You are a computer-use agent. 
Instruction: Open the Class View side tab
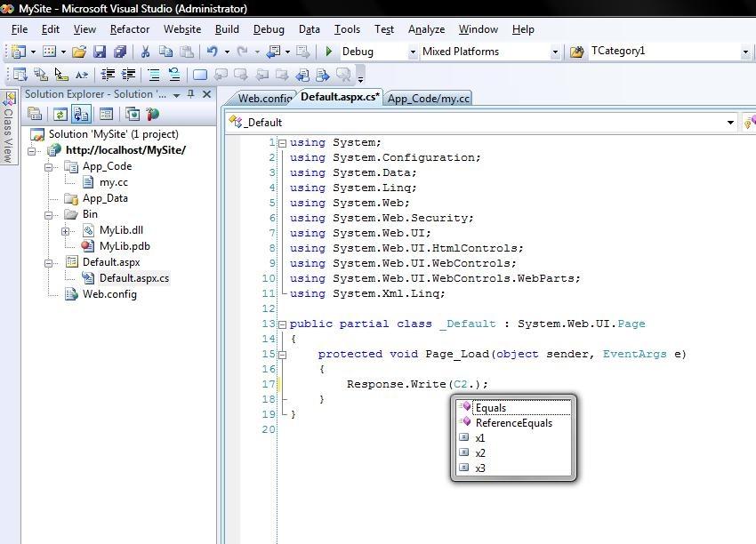point(8,128)
